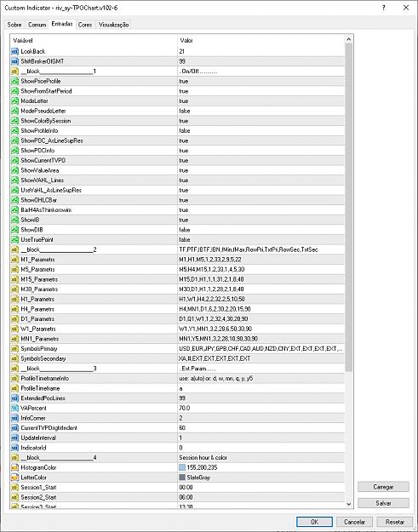
Task: Click the color icon beside HistogramColor
Action: pyautogui.click(x=14, y=467)
